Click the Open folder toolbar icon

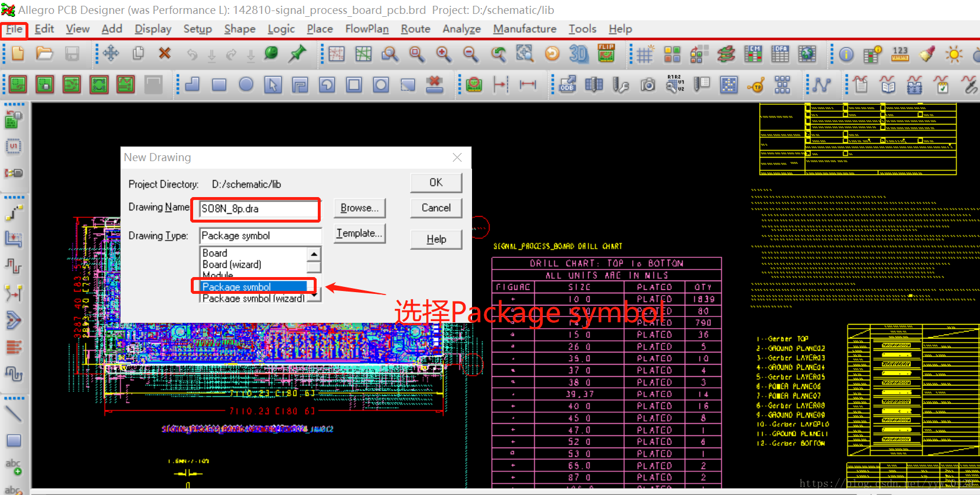(x=45, y=54)
